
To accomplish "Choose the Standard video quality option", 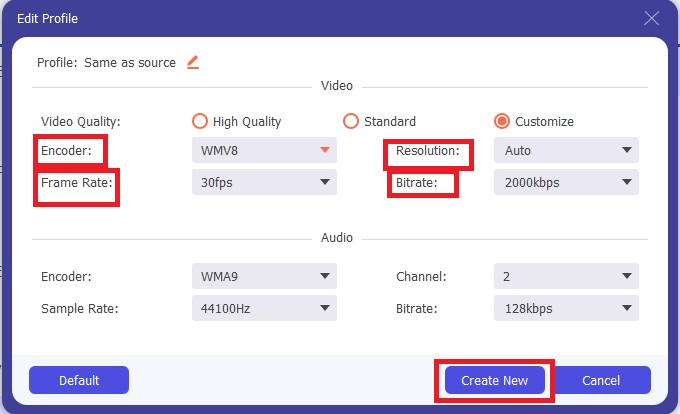I will [x=350, y=121].
